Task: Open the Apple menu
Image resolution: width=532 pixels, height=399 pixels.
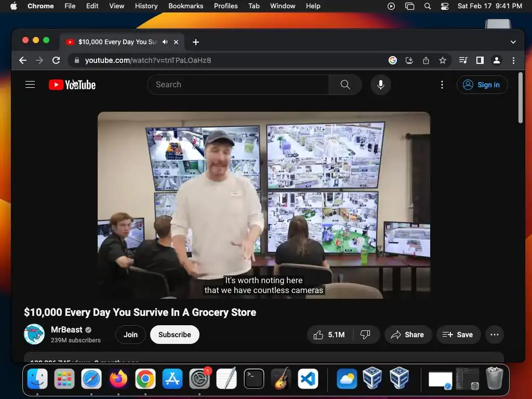Action: (14, 6)
